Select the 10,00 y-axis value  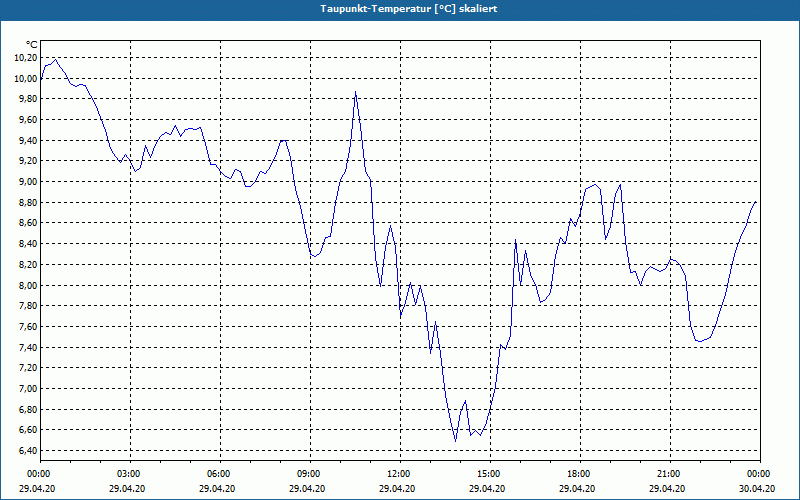26,79
